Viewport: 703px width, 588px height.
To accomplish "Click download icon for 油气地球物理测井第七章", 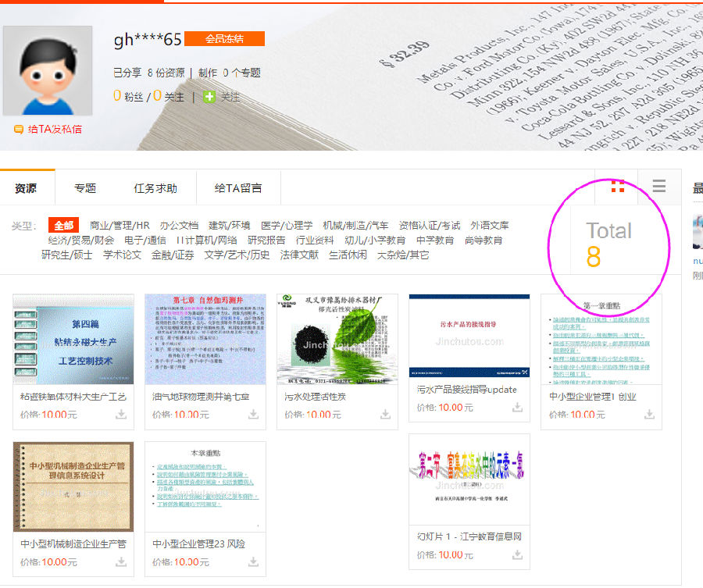I will coord(253,415).
